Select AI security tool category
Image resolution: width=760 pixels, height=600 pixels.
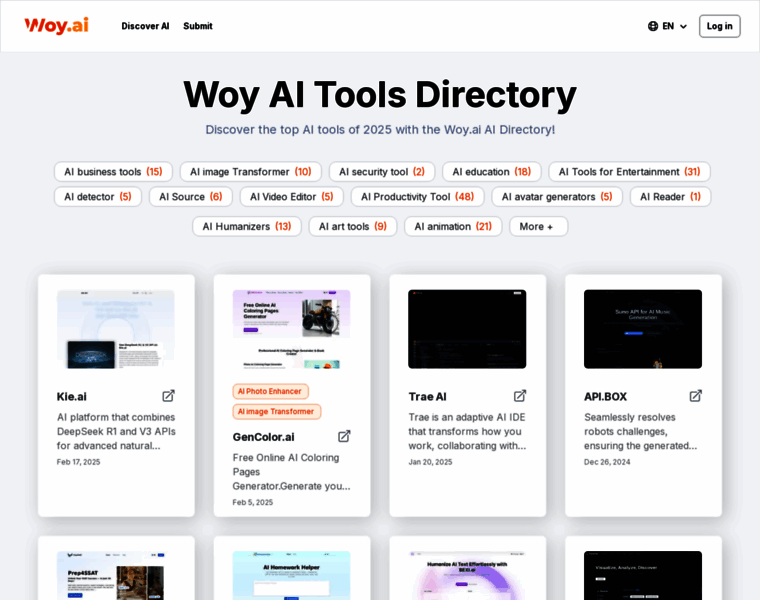point(382,172)
